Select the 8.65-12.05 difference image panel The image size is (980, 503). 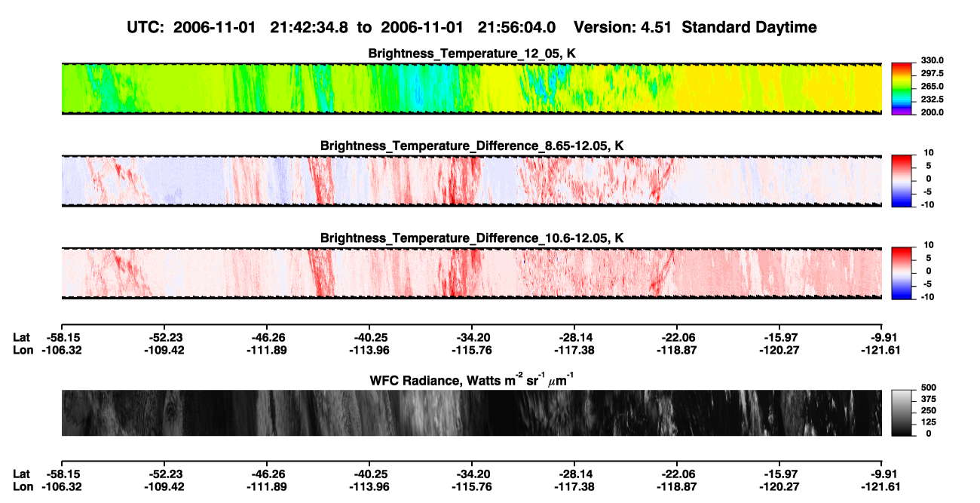click(x=471, y=181)
